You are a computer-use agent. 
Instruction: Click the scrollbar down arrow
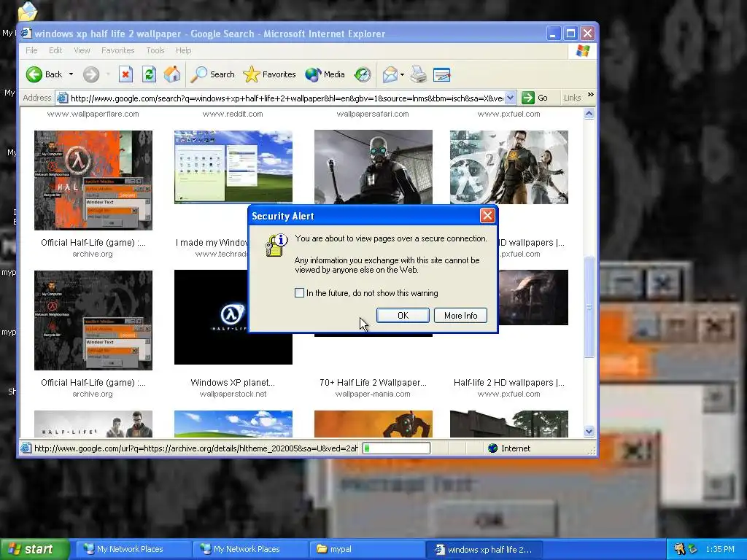[x=589, y=432]
